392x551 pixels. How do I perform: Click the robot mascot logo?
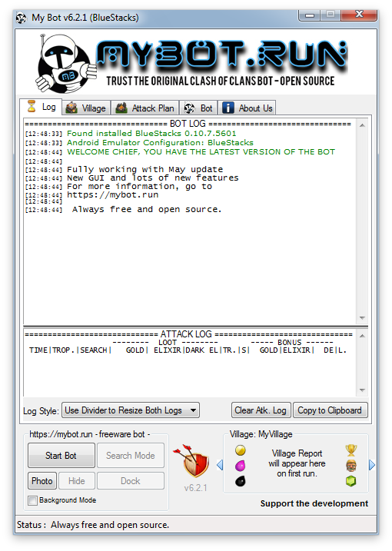coord(66,63)
